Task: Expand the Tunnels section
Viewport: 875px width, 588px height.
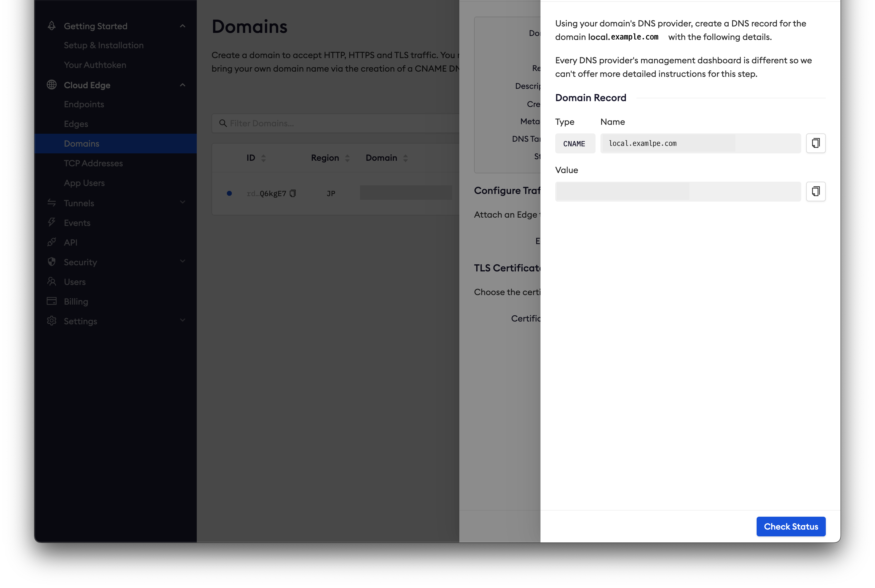Action: tap(183, 203)
